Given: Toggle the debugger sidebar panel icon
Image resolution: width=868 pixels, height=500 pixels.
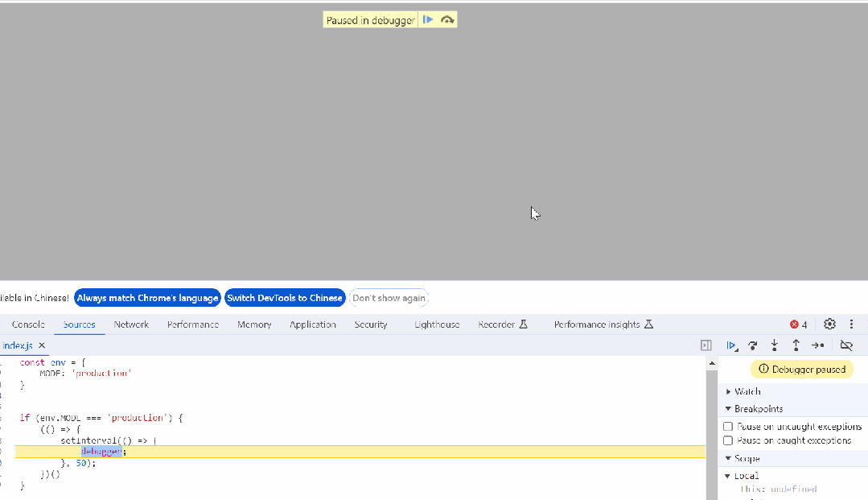Looking at the screenshot, I should (706, 345).
